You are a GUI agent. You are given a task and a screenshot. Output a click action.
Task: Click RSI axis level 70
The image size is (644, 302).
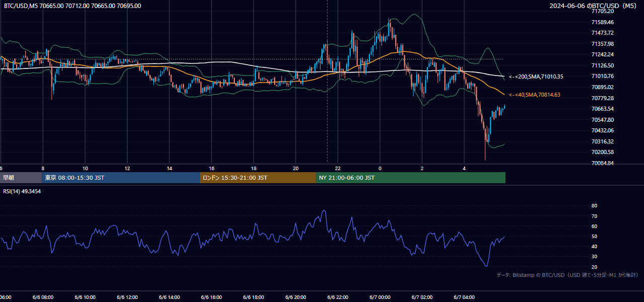click(595, 216)
